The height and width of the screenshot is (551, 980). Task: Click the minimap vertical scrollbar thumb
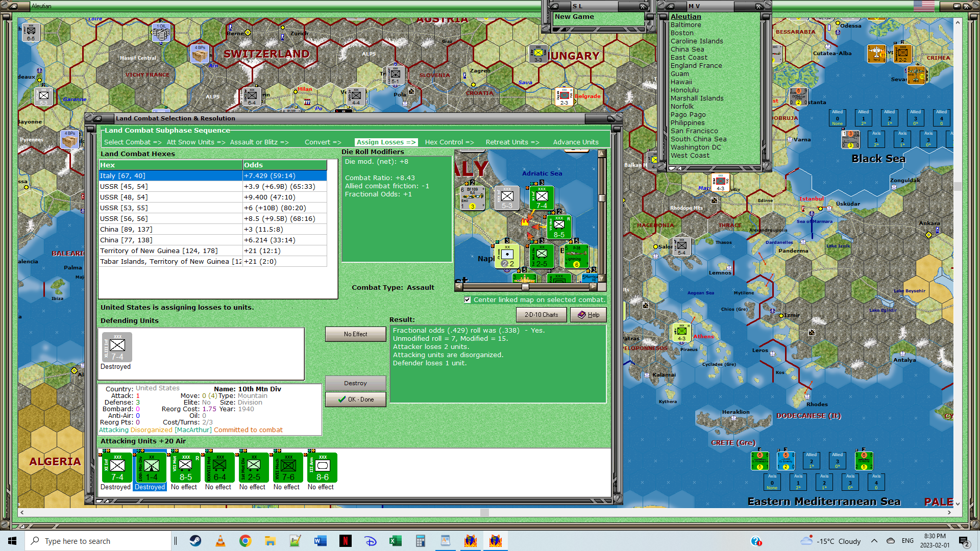[602, 198]
